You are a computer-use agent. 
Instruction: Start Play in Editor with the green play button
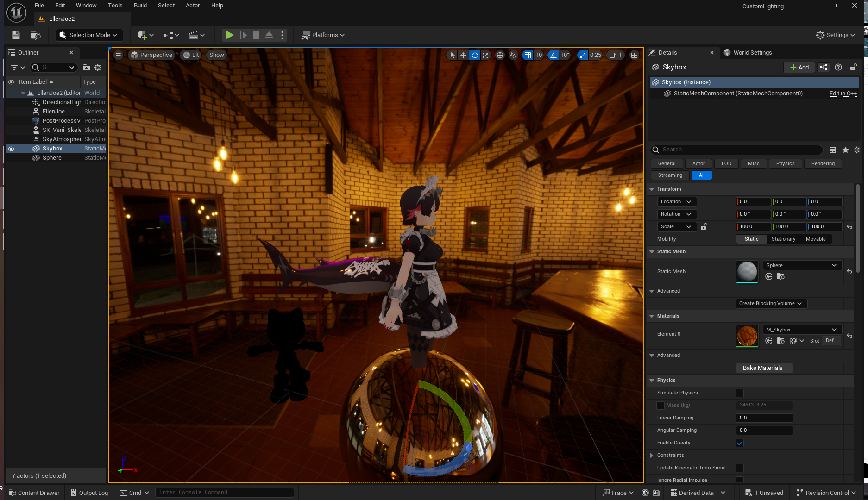point(230,35)
